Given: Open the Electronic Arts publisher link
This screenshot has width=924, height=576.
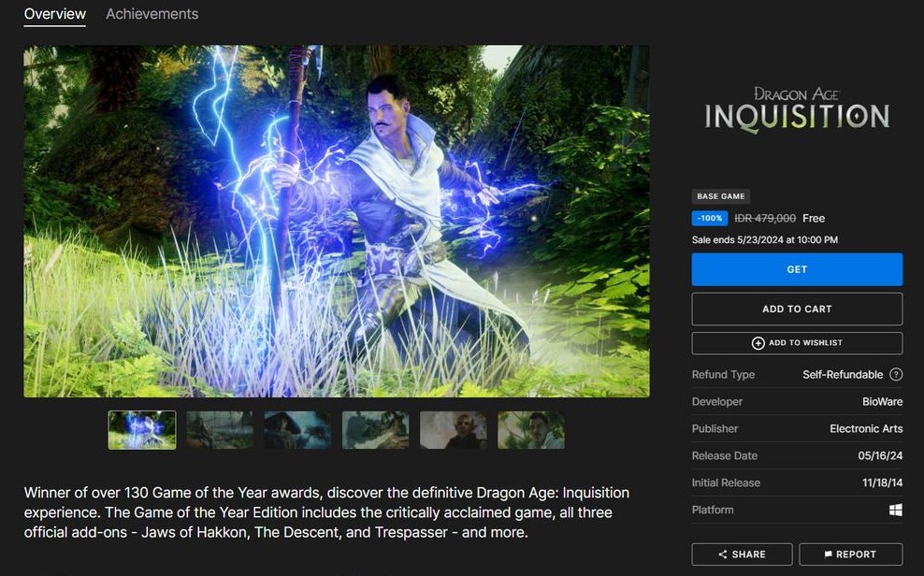Looking at the screenshot, I should 866,429.
